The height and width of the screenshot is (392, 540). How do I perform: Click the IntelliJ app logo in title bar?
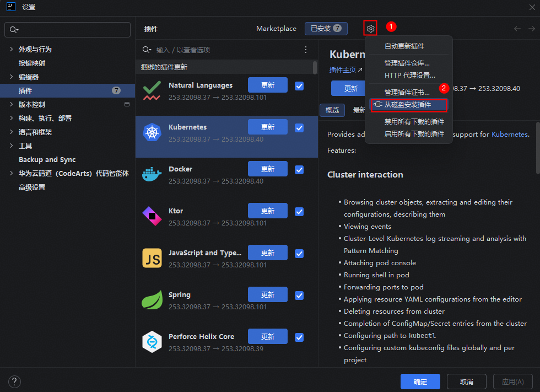pyautogui.click(x=11, y=7)
